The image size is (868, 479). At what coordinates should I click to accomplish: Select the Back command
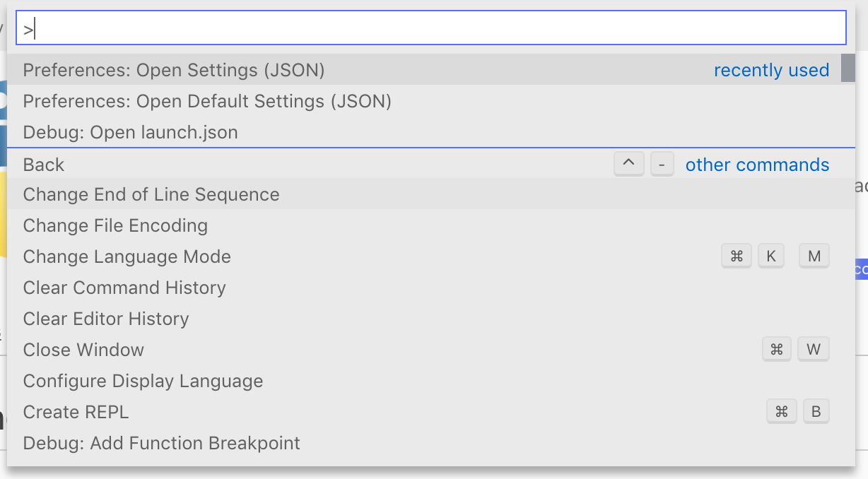point(44,165)
